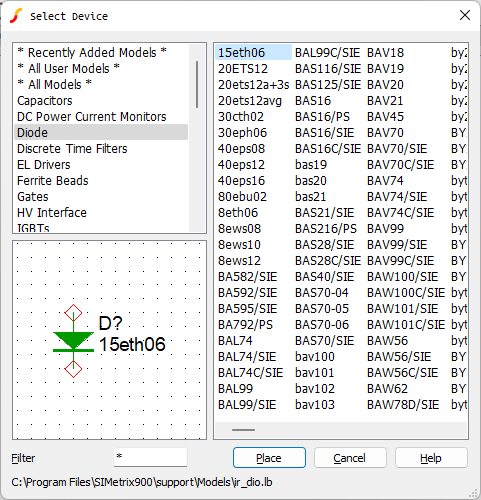The width and height of the screenshot is (481, 500).
Task: Choose Ferrite Beads from the category list
Action: coord(53,181)
